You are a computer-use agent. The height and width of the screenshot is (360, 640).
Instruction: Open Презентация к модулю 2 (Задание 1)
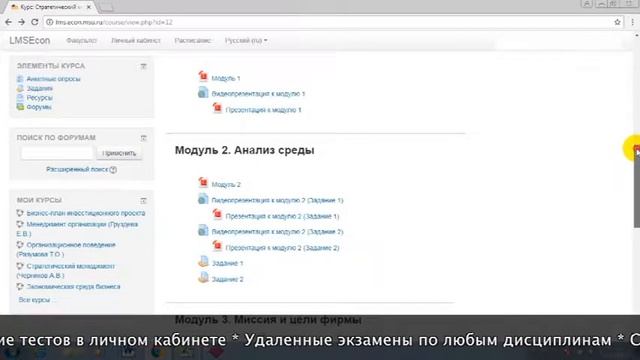tap(282, 216)
